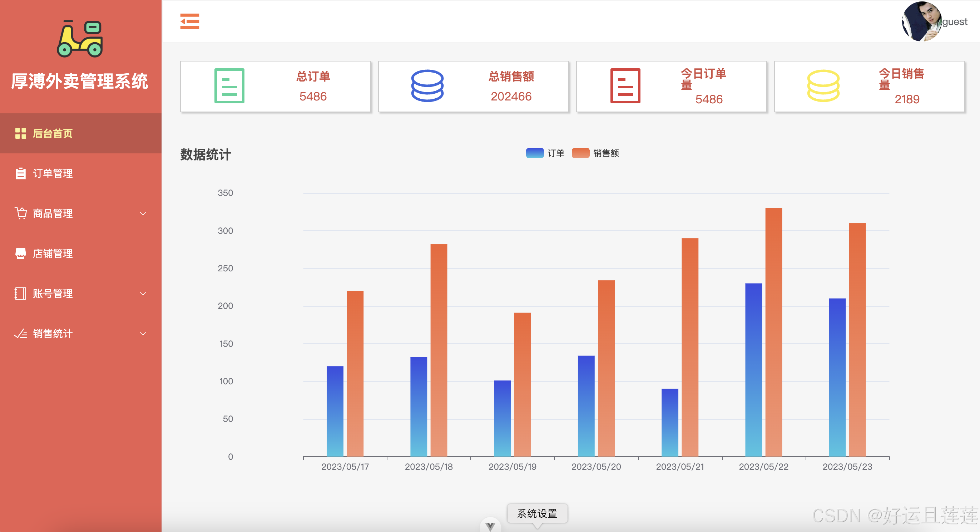Viewport: 980px width, 532px height.
Task: Click the red today's orders document icon
Action: point(625,85)
